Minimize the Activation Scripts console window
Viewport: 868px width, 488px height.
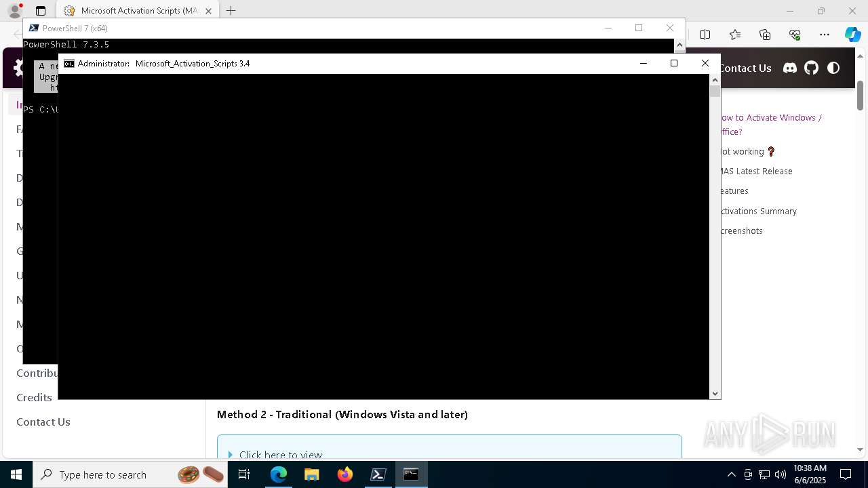click(x=644, y=64)
